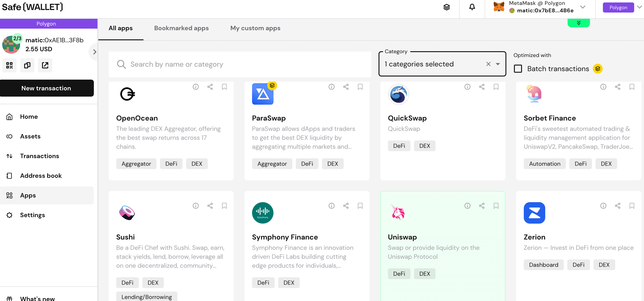
Task: Click Dashboard tag on Zerion card
Action: coord(543,265)
